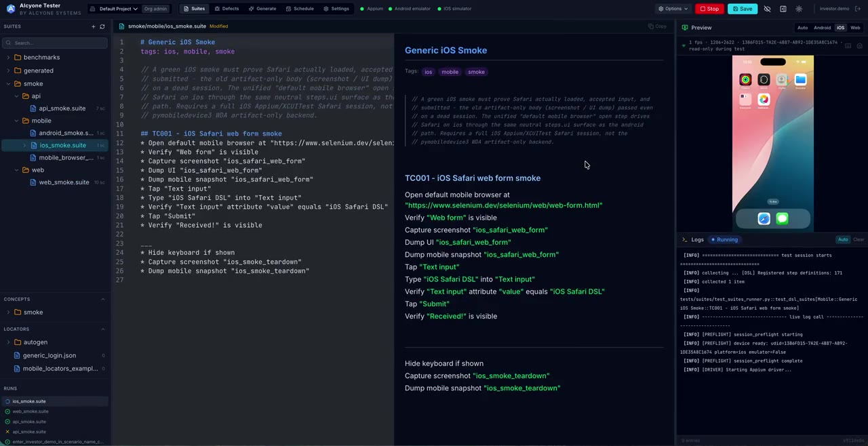
Task: Open the Schedule tab
Action: pyautogui.click(x=300, y=9)
